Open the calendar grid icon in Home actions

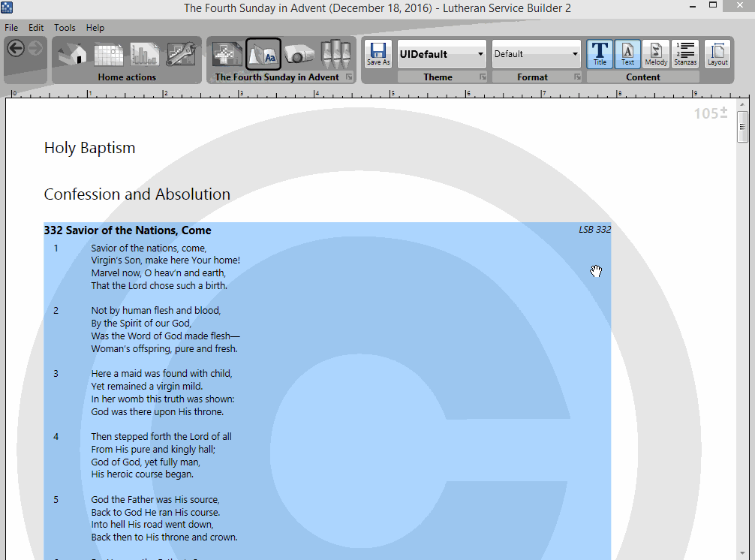tap(108, 53)
